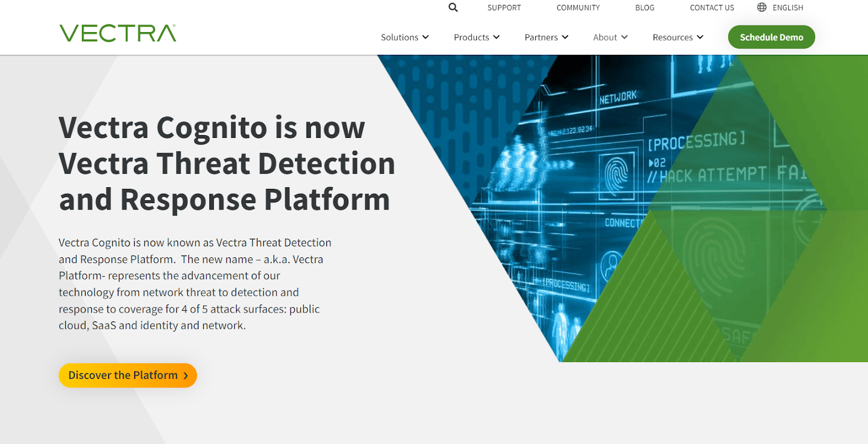The image size is (868, 444).
Task: Select the Vectra Cognito description paragraph
Action: [x=195, y=284]
